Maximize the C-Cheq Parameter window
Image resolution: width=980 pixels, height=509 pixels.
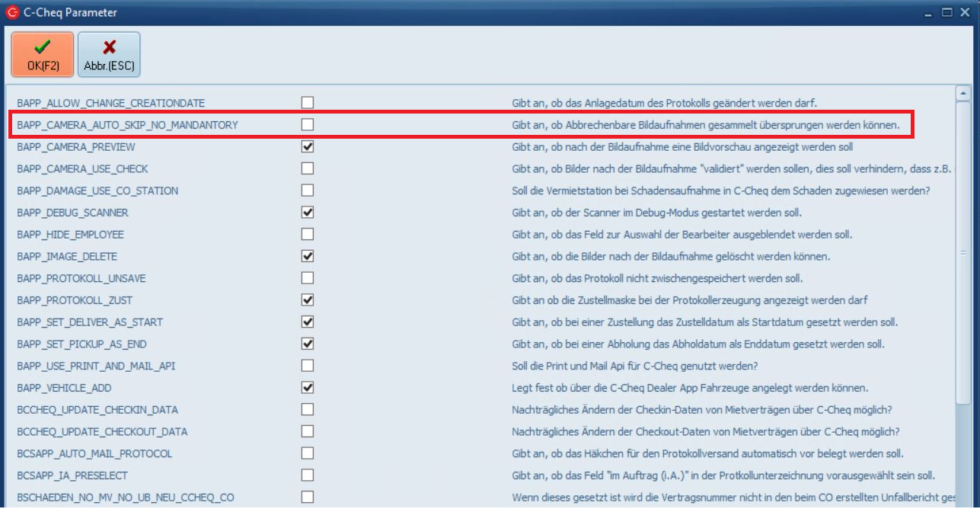click(946, 12)
